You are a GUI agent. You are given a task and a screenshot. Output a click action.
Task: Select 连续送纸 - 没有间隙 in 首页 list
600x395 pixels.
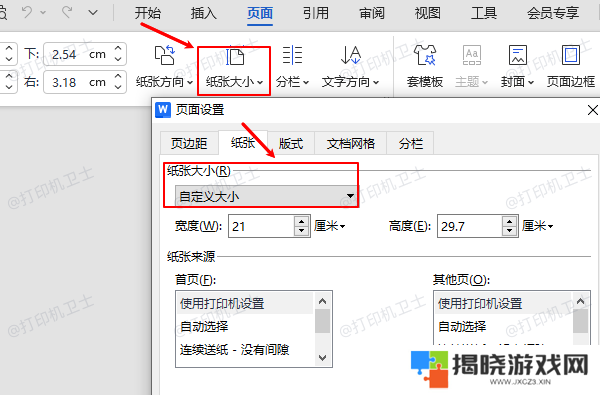[x=245, y=349]
